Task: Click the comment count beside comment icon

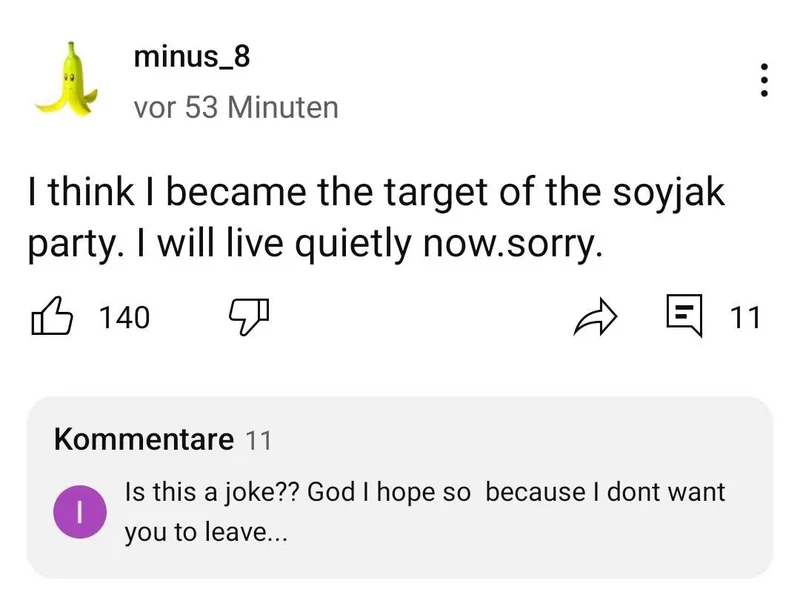Action: [745, 319]
